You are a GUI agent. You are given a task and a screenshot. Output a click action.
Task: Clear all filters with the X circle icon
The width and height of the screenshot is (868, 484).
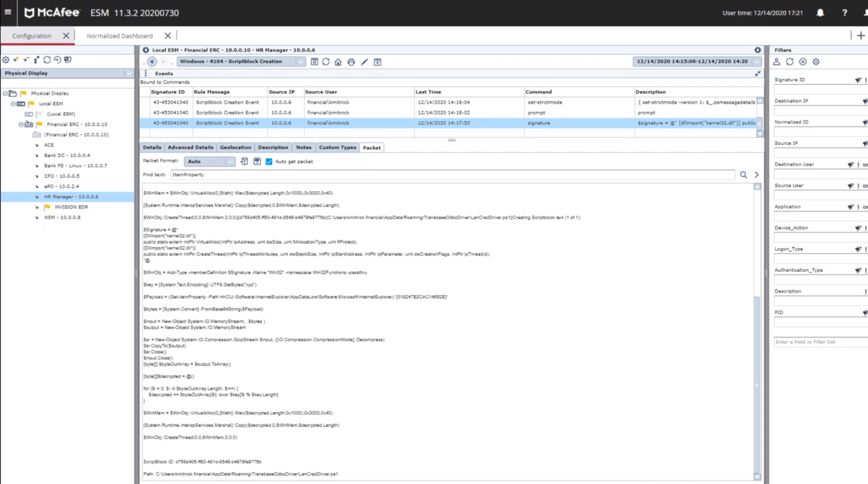tap(803, 62)
